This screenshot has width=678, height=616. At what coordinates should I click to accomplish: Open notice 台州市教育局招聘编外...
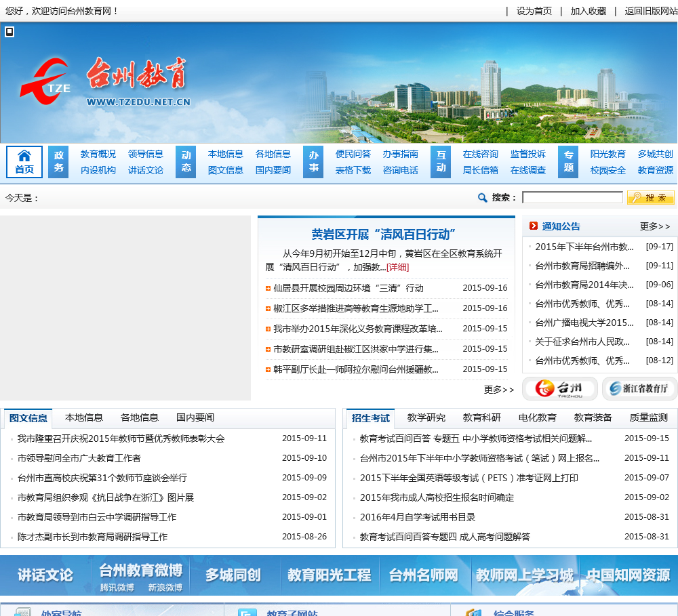tap(582, 266)
